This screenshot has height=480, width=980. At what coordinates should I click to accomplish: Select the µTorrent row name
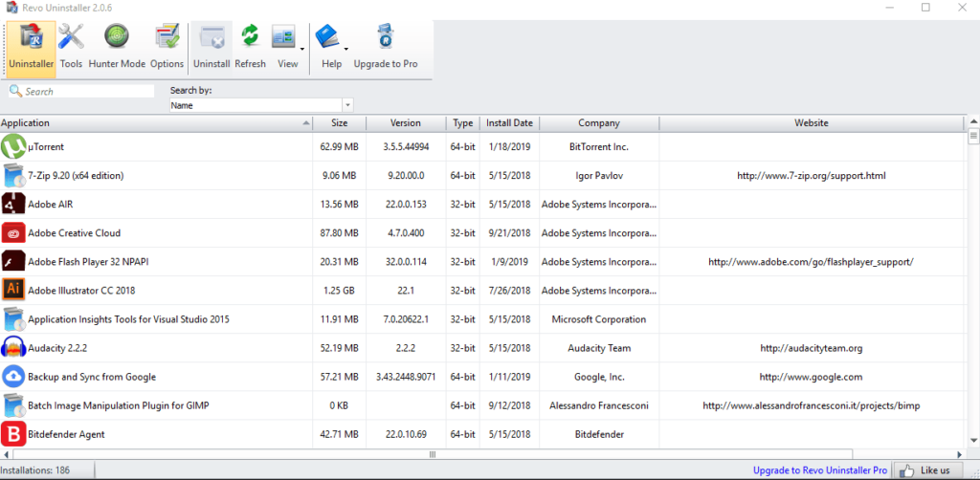(x=46, y=147)
